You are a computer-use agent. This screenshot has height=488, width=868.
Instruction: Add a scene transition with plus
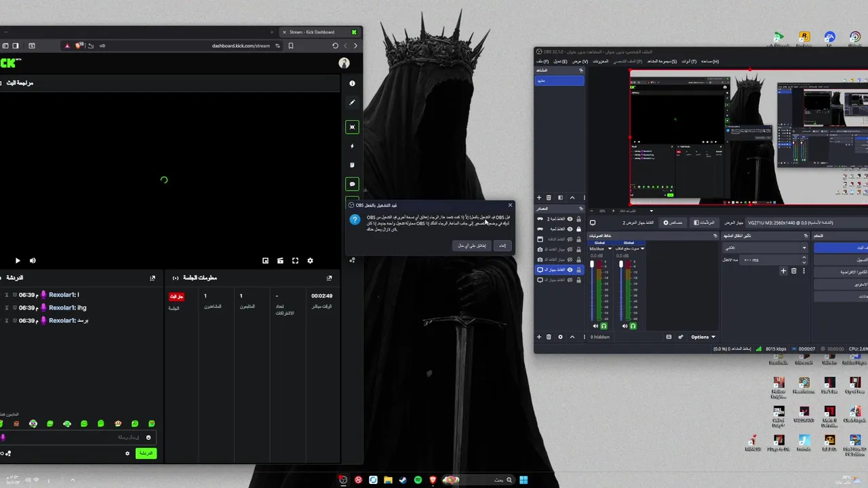[783, 271]
